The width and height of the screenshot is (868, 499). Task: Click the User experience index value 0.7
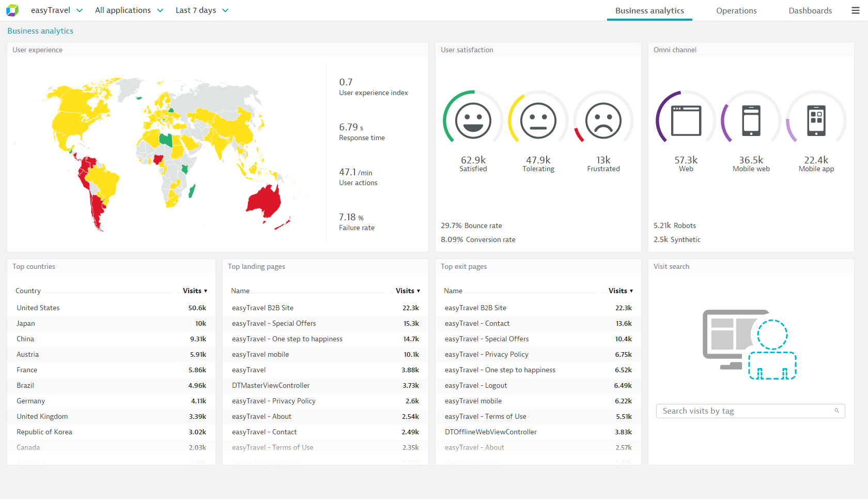[346, 82]
